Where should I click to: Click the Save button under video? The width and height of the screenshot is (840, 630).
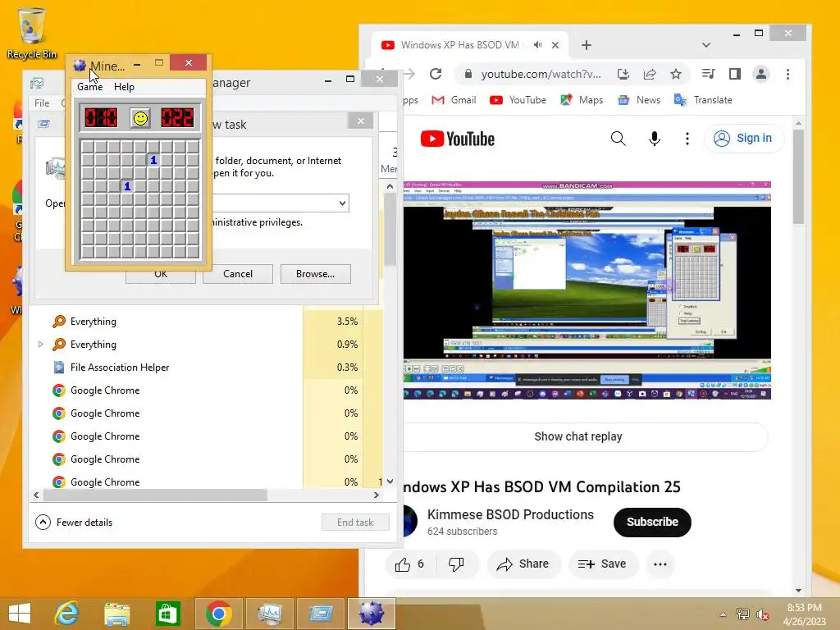tap(603, 564)
